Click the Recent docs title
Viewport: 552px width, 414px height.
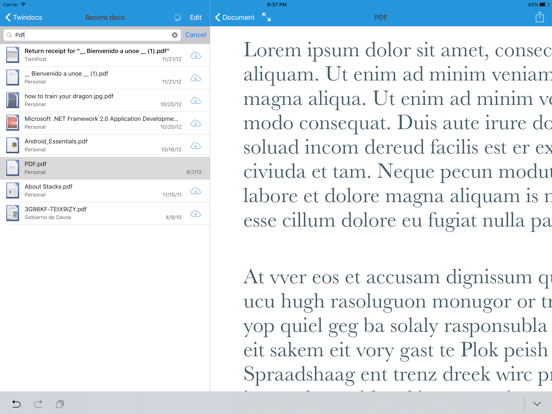pyautogui.click(x=105, y=17)
